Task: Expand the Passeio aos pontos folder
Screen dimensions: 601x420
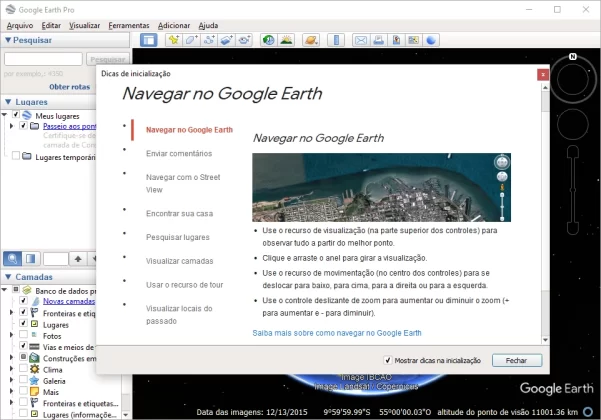Action: pyautogui.click(x=11, y=126)
